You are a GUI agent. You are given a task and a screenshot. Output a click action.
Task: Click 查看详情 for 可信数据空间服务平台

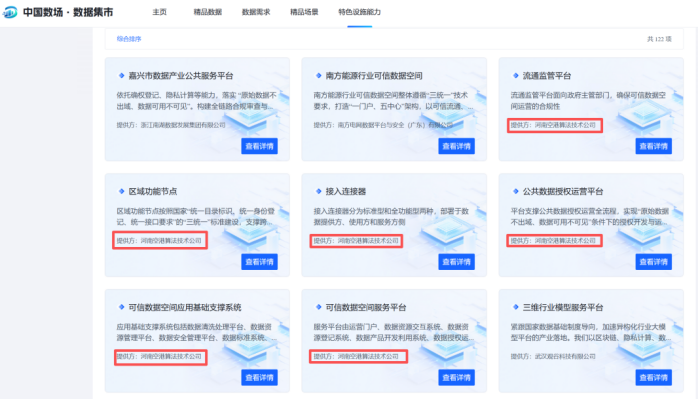point(456,378)
